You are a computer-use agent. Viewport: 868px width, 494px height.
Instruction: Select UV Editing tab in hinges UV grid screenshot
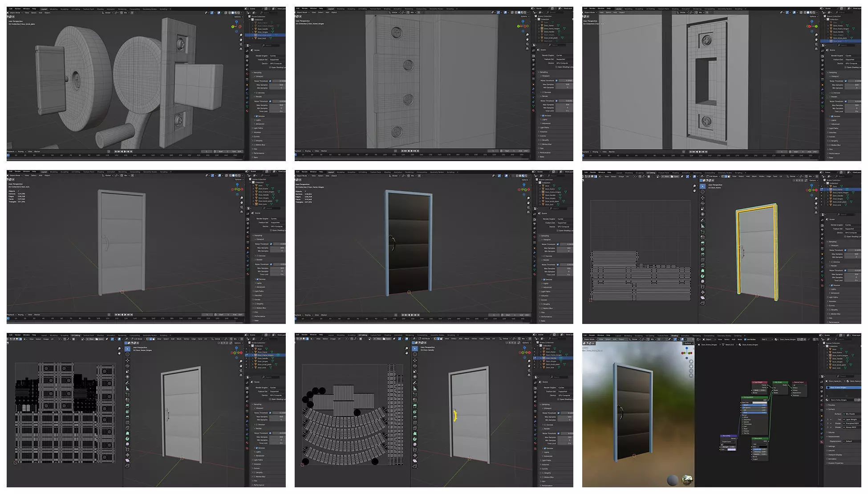click(76, 335)
